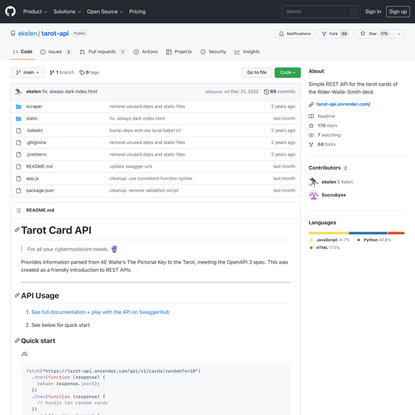415x415 pixels.
Task: Click the app.js file icon
Action: click(19, 179)
